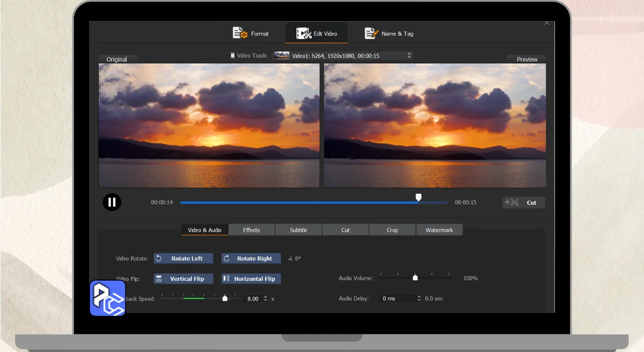Rotate the video left
The width and height of the screenshot is (644, 352).
point(184,258)
